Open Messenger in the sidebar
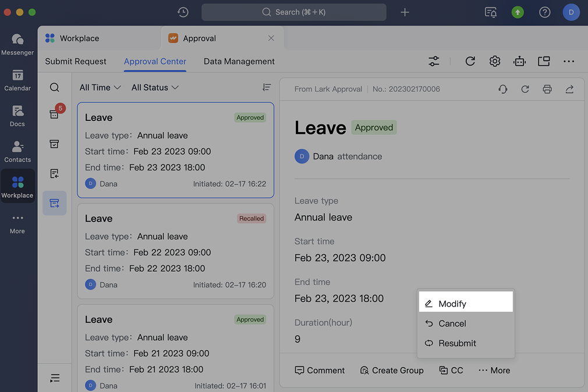The width and height of the screenshot is (588, 392). point(17,44)
